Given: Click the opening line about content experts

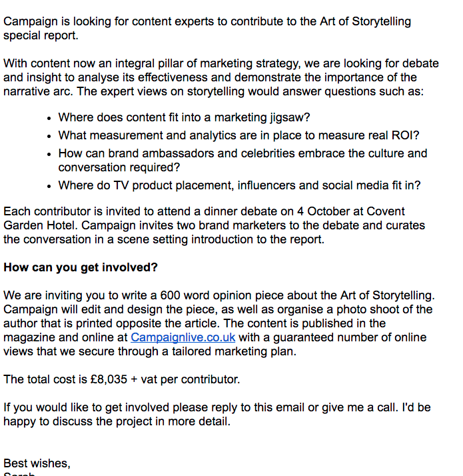Looking at the screenshot, I should [x=207, y=21].
